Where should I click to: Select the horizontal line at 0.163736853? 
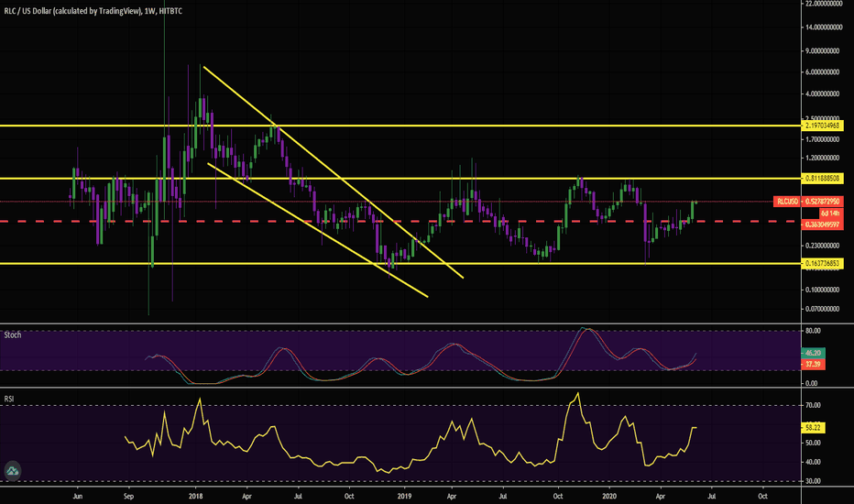(x=400, y=263)
